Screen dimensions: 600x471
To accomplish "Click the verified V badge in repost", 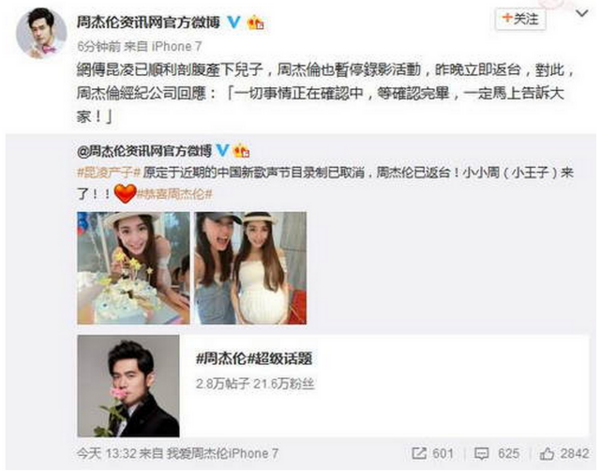I will (223, 150).
